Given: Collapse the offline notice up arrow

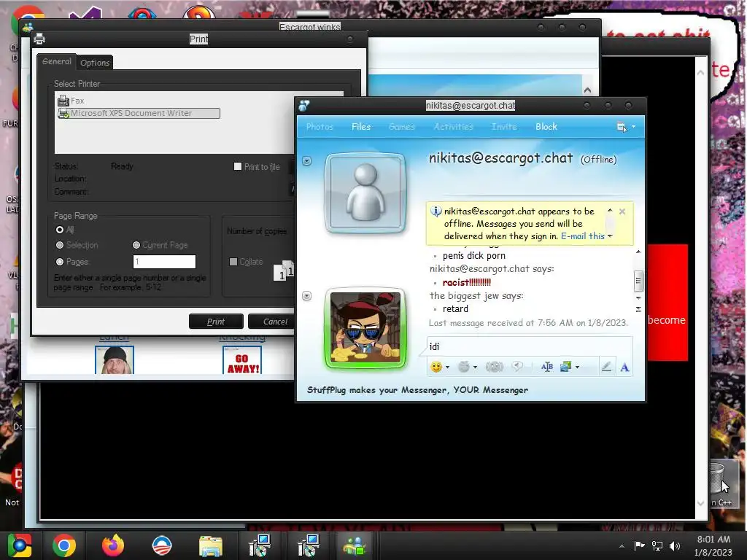Looking at the screenshot, I should (610, 210).
